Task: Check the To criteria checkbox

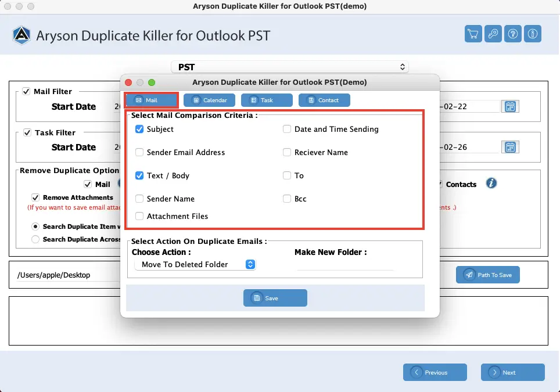Action: tap(287, 175)
